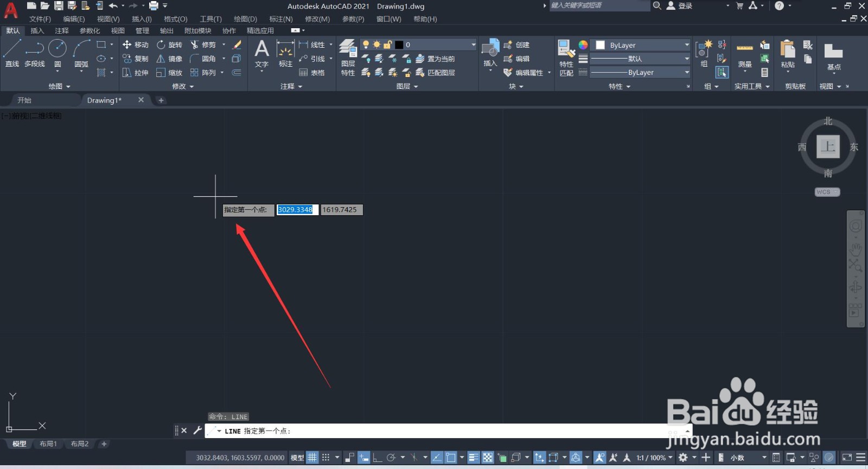Click the 开始 start tab
This screenshot has height=469, width=868.
(24, 100)
